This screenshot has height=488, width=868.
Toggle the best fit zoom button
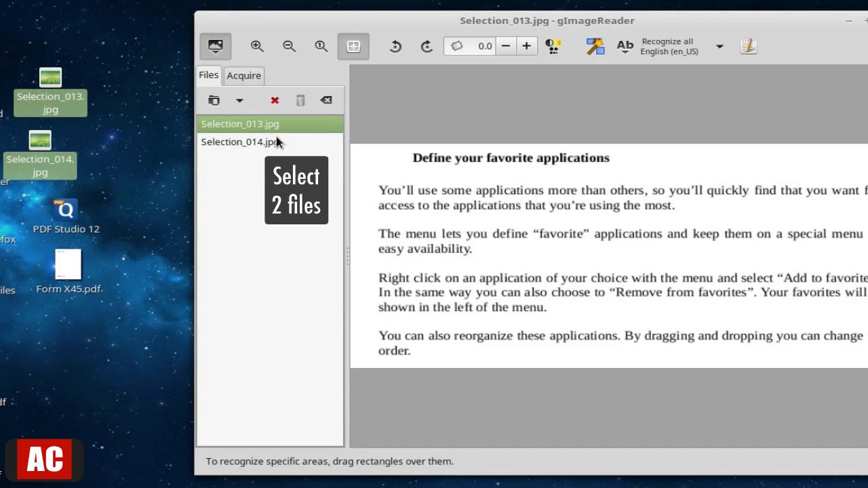(353, 46)
